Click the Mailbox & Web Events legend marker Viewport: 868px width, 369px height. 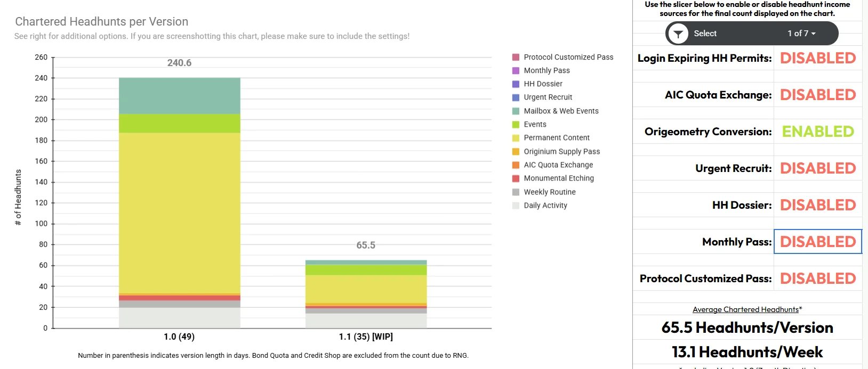pyautogui.click(x=516, y=111)
